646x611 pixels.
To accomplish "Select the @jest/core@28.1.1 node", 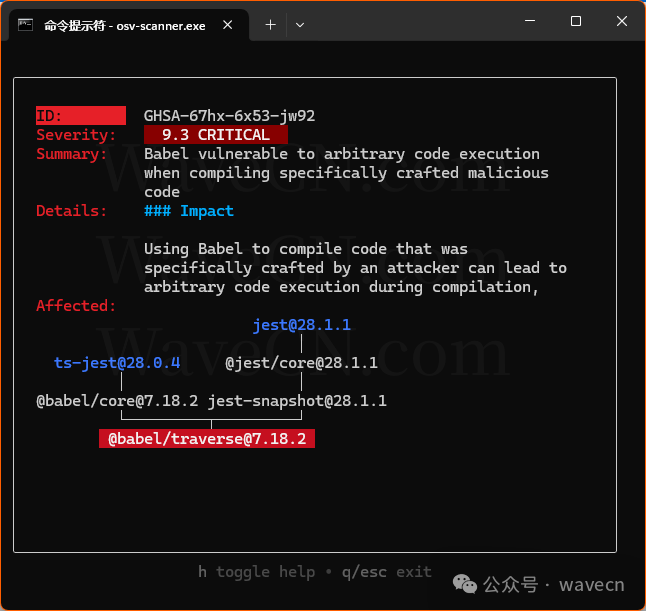I will pos(302,363).
